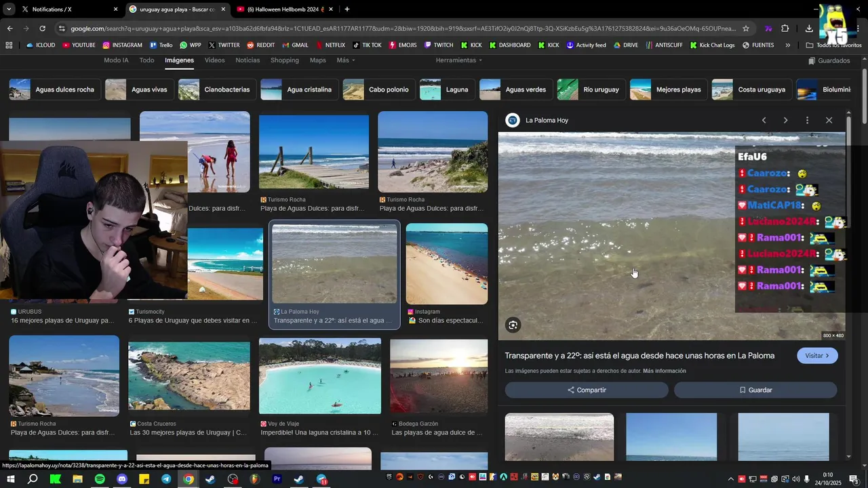Open the NETFLIX bookmark

click(x=330, y=45)
